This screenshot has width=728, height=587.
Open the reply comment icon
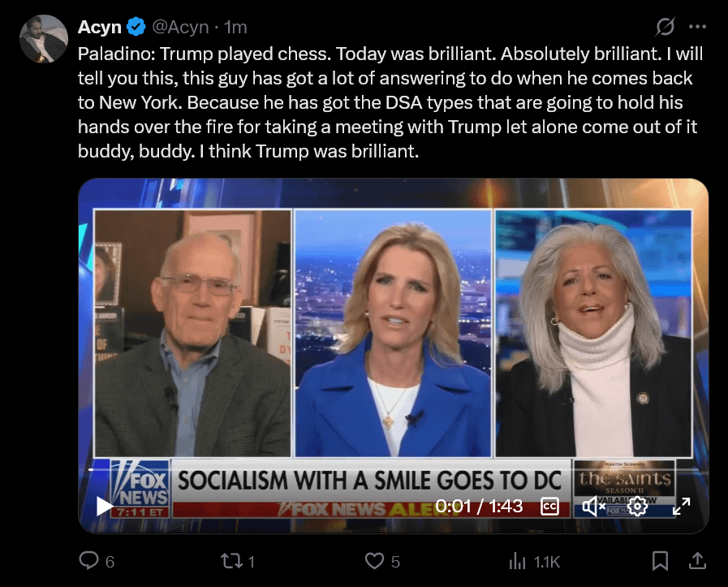(88, 560)
